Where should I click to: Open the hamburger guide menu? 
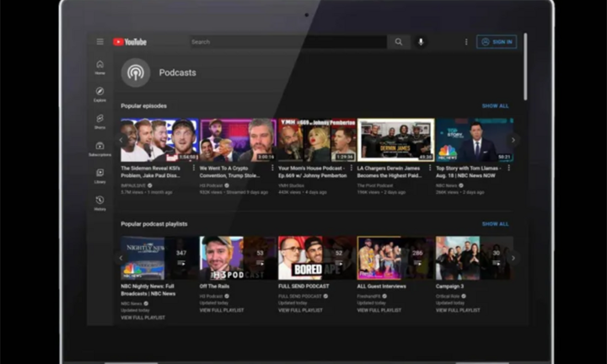(99, 42)
